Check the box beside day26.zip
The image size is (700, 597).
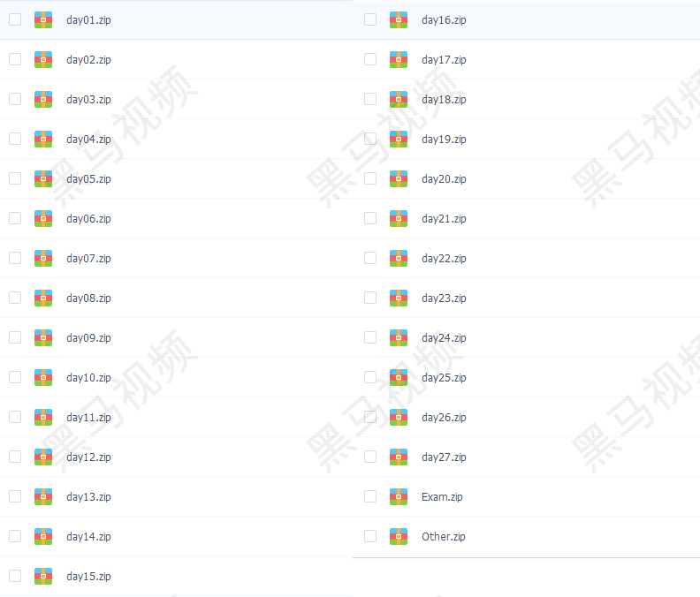(370, 417)
